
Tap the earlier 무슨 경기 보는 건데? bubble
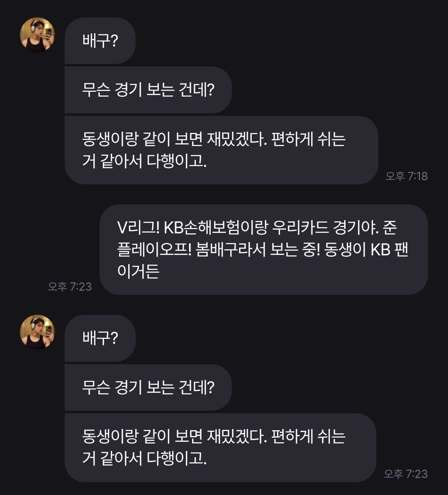[148, 90]
